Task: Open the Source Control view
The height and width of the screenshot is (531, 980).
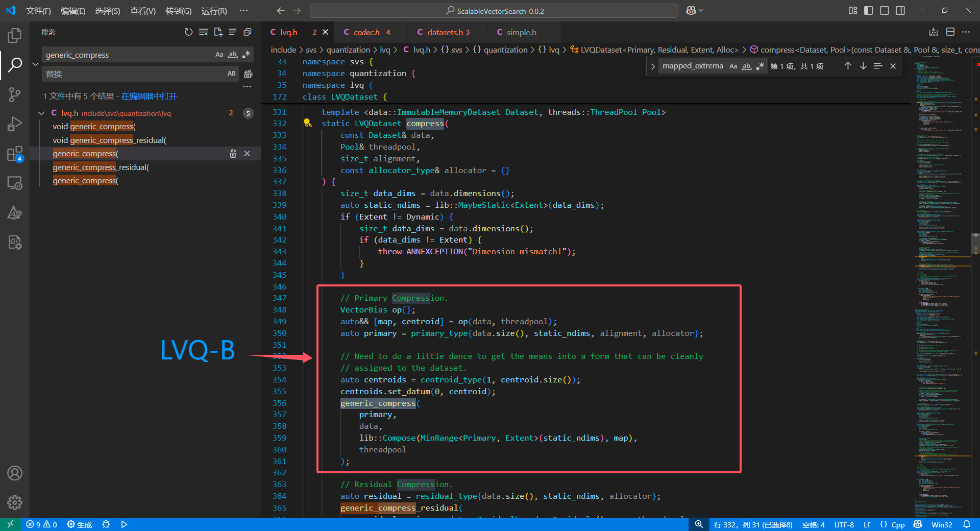Action: [15, 94]
